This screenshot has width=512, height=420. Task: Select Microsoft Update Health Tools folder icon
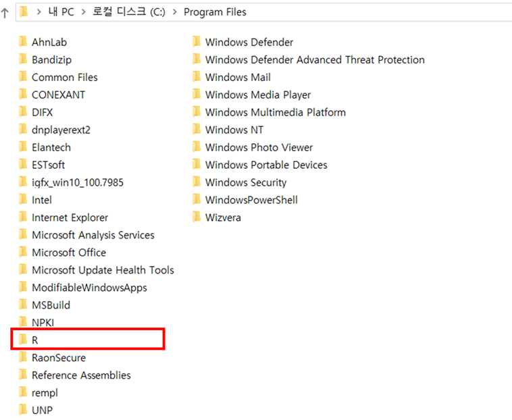pos(23,269)
